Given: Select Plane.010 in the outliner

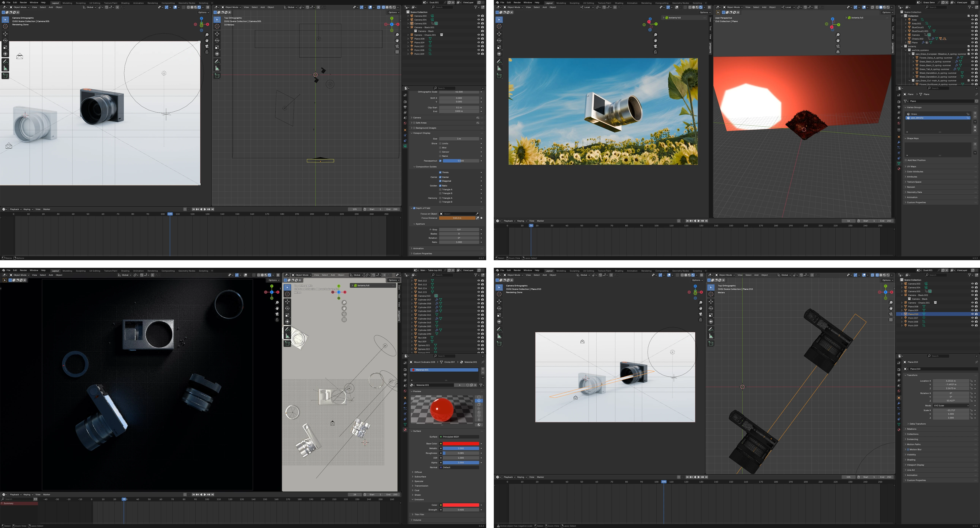Looking at the screenshot, I should point(913,314).
